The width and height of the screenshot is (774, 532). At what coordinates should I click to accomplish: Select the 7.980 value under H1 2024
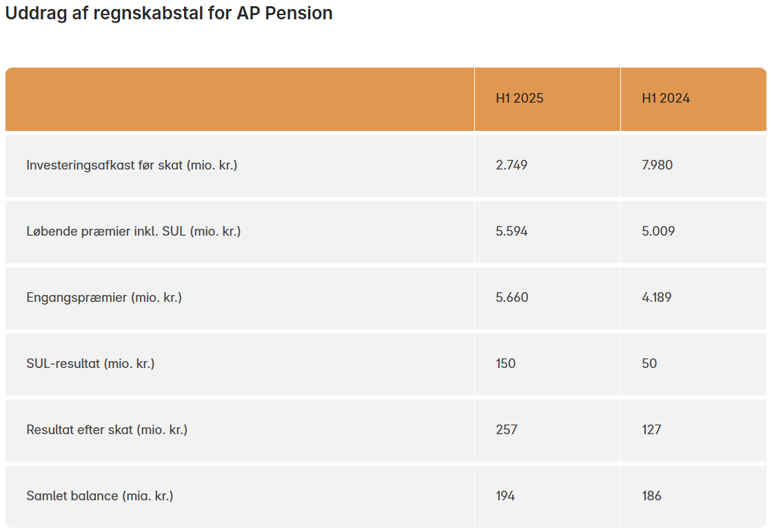(x=658, y=165)
